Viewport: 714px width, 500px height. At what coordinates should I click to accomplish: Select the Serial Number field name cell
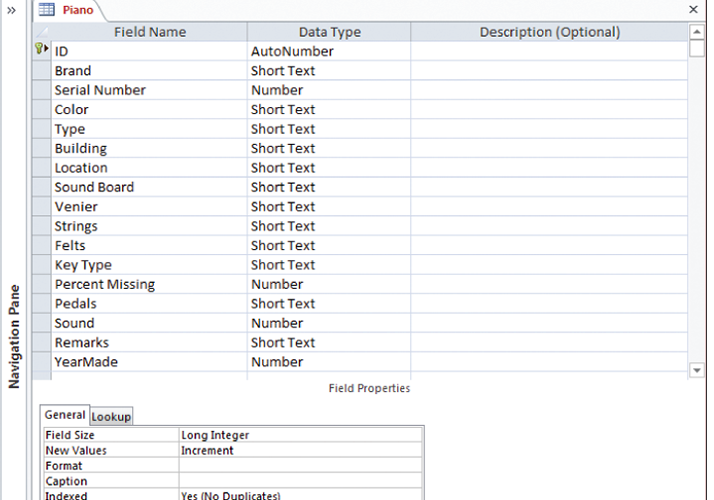pyautogui.click(x=149, y=90)
